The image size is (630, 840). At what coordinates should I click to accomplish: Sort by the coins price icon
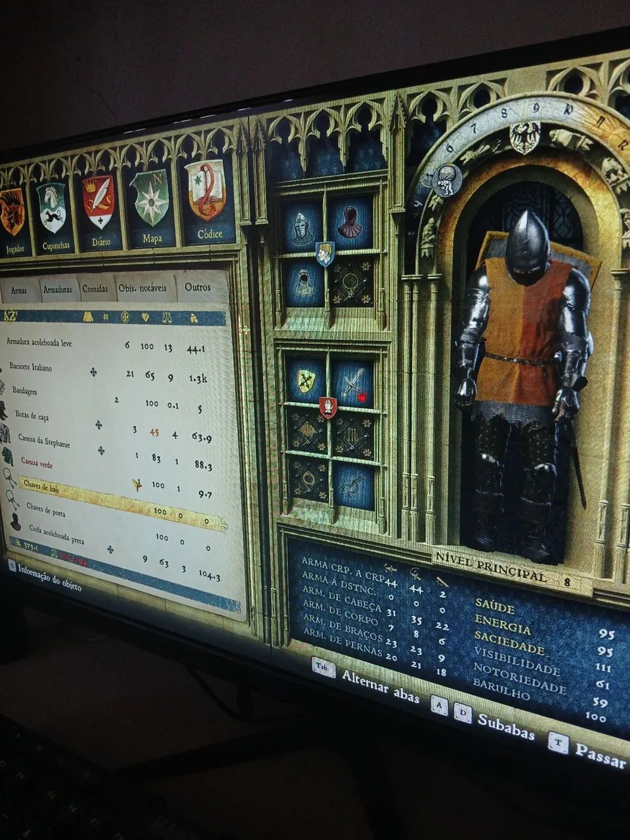[x=194, y=318]
